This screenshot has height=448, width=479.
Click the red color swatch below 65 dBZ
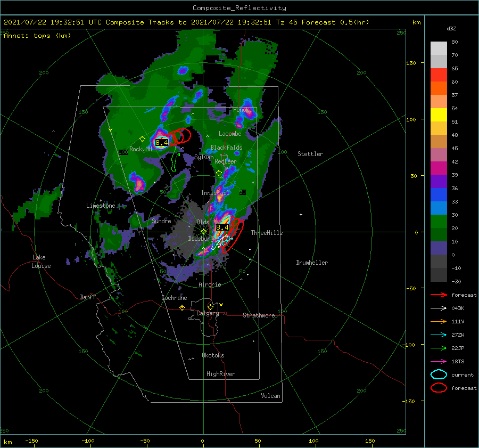(439, 75)
